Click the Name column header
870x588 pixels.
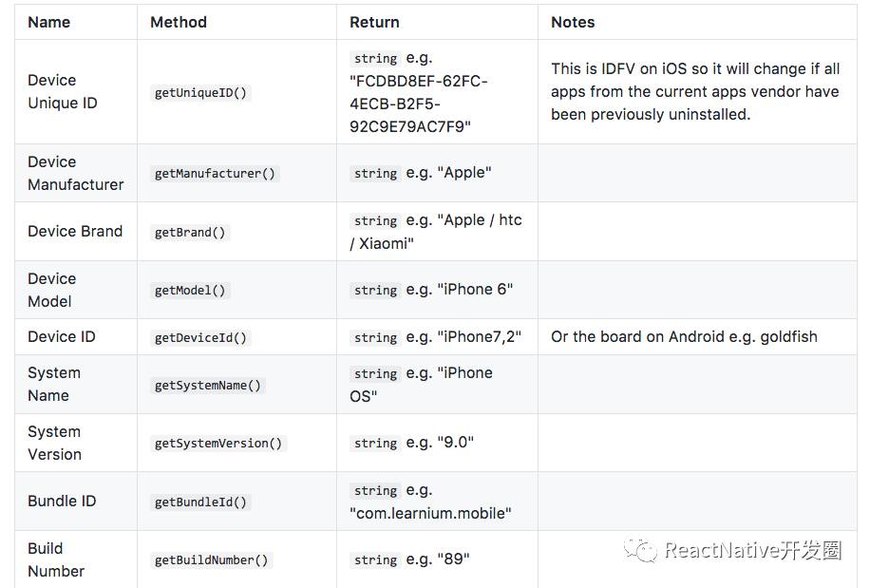[x=49, y=22]
